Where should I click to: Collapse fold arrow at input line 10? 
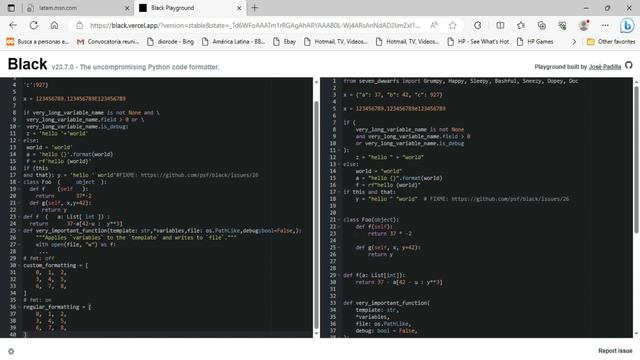[19, 127]
